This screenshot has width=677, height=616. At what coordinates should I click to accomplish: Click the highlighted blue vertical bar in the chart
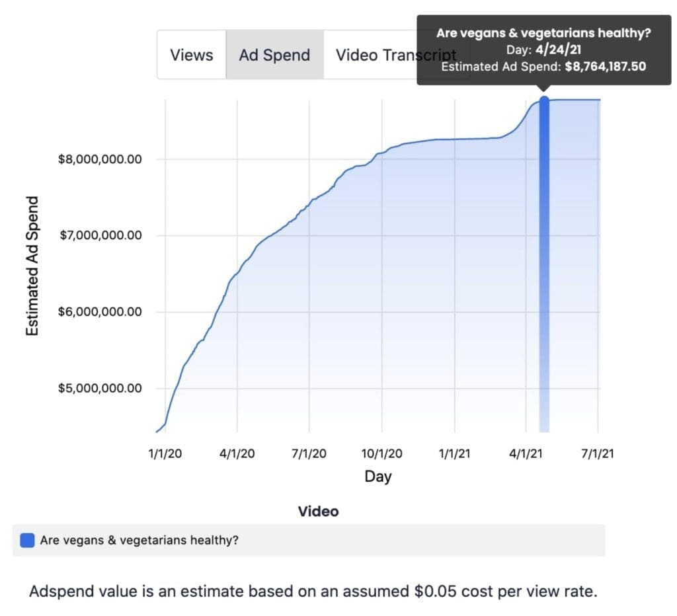pos(544,264)
